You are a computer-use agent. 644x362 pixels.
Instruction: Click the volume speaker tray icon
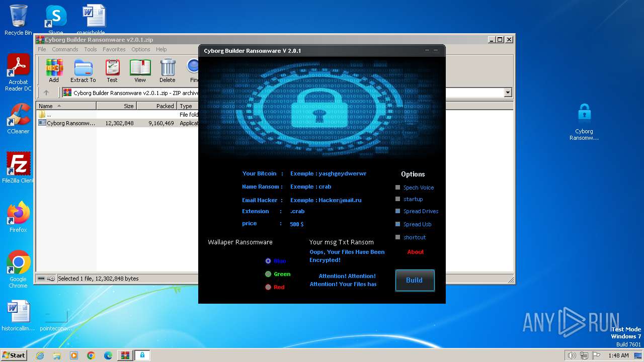572,355
